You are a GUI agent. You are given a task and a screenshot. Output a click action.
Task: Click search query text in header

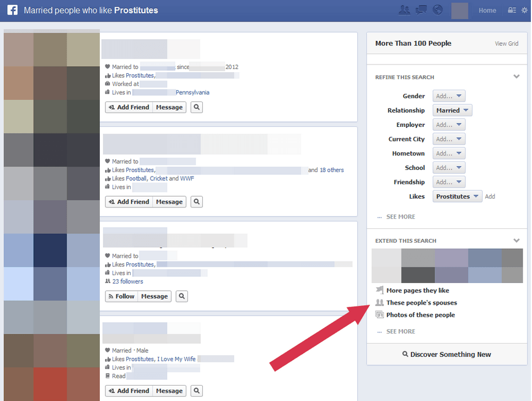pos(91,10)
